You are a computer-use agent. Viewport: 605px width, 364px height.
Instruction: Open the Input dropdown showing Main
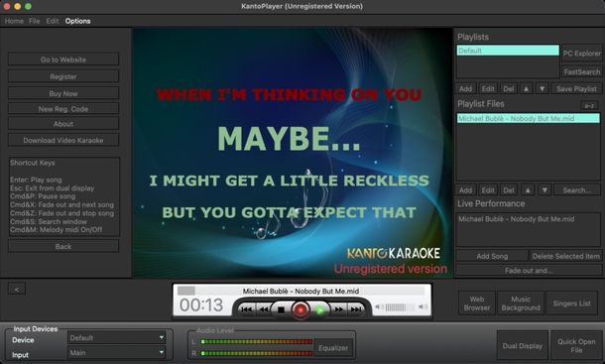pos(116,352)
